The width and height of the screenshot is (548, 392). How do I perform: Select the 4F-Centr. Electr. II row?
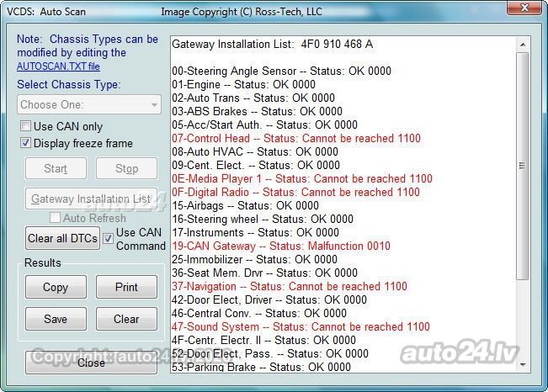[x=263, y=340]
